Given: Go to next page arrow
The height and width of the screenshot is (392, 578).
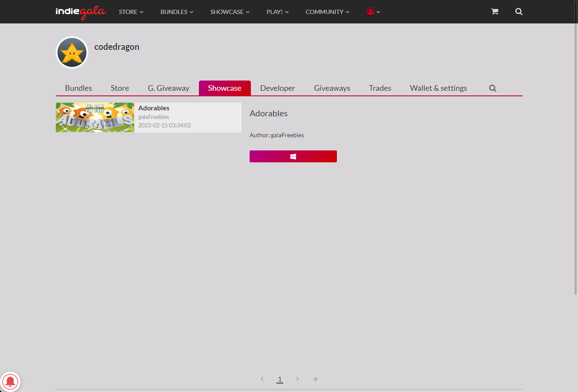Looking at the screenshot, I should tap(297, 379).
